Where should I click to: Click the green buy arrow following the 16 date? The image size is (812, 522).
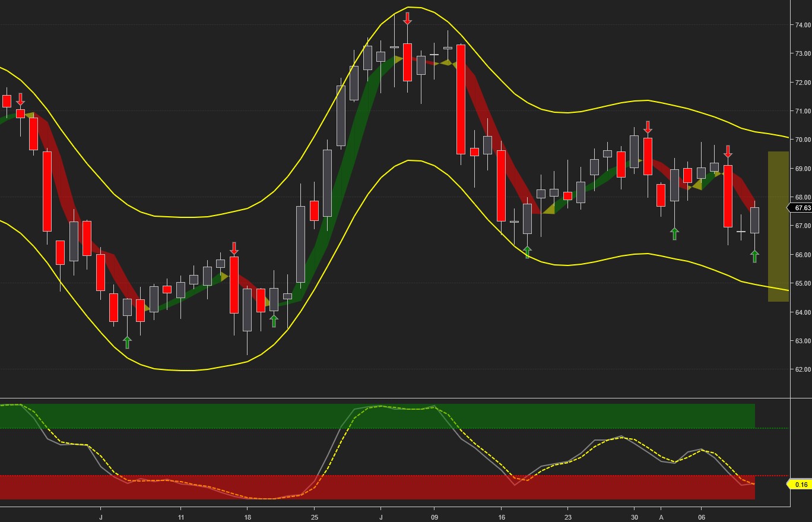click(528, 252)
